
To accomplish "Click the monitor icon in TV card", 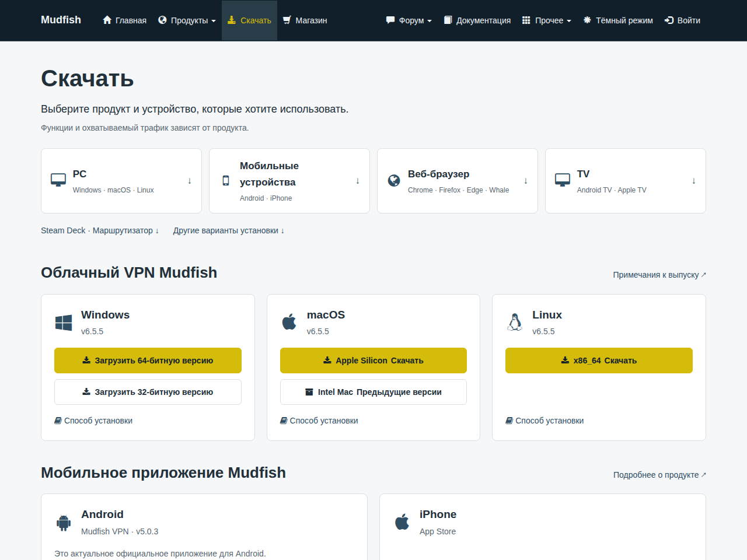I will pos(563,180).
